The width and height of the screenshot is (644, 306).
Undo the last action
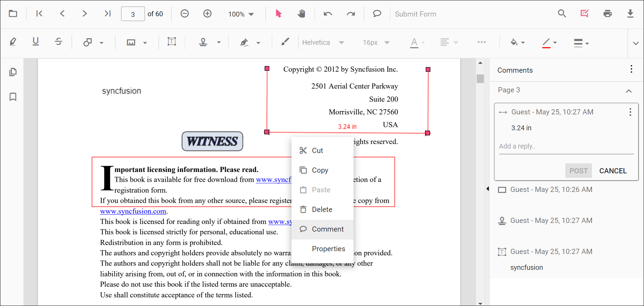pyautogui.click(x=328, y=14)
